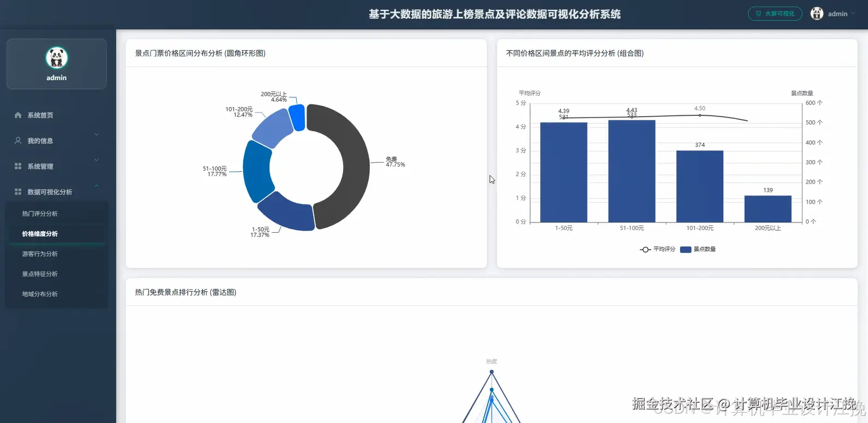This screenshot has height=423, width=868.
Task: Click the bar labeled 139
Action: tap(767, 209)
